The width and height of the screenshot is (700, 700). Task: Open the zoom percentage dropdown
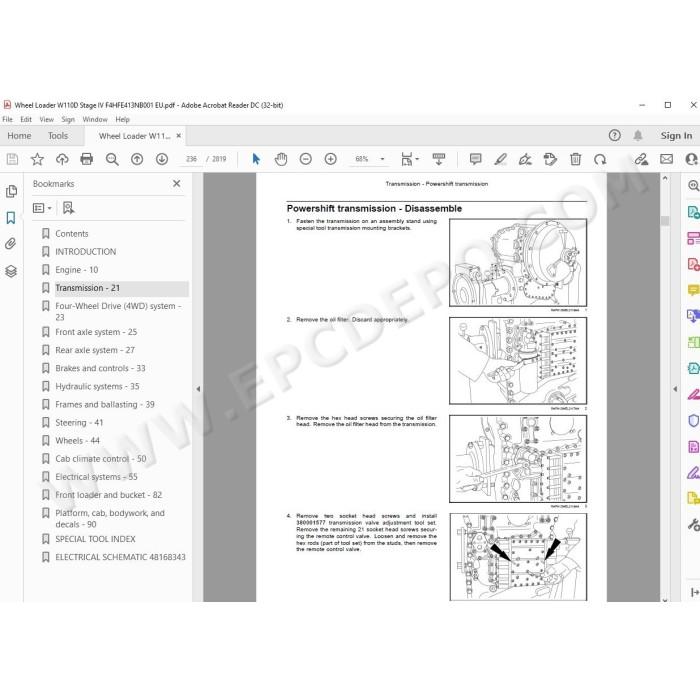[x=382, y=159]
